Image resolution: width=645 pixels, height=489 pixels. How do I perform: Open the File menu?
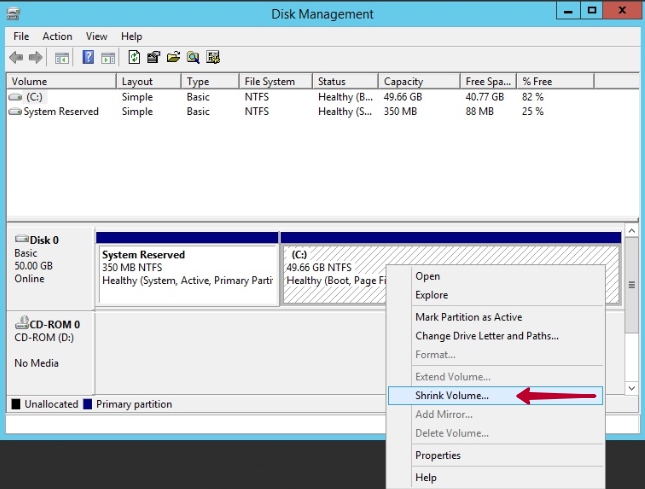point(21,37)
